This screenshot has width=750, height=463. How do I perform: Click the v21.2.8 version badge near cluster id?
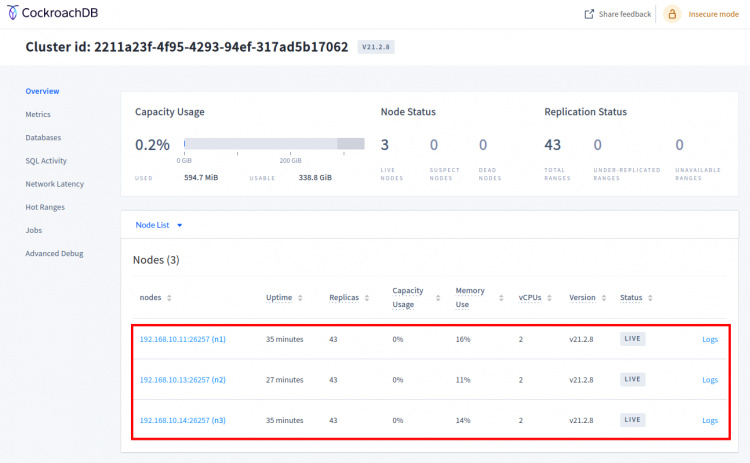376,47
